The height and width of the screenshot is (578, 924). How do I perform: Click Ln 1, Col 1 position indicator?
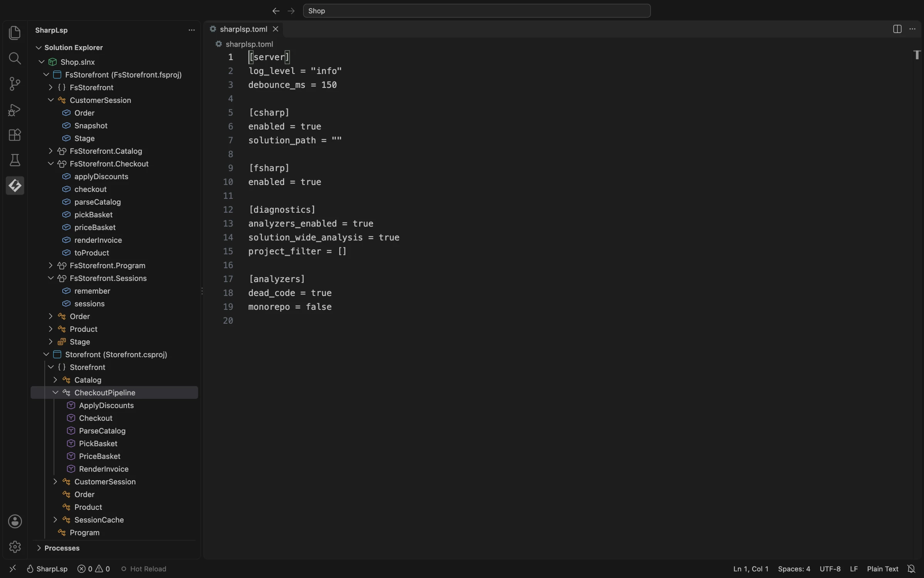(x=751, y=569)
